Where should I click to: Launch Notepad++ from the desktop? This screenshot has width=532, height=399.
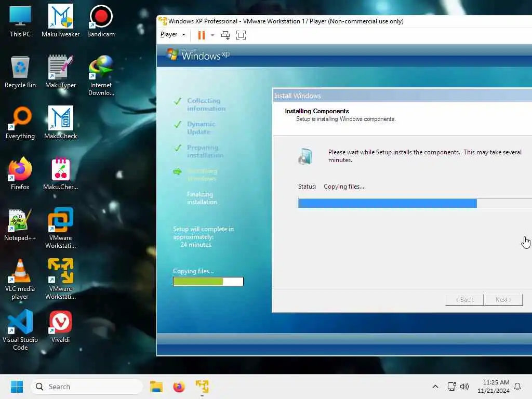pos(20,225)
